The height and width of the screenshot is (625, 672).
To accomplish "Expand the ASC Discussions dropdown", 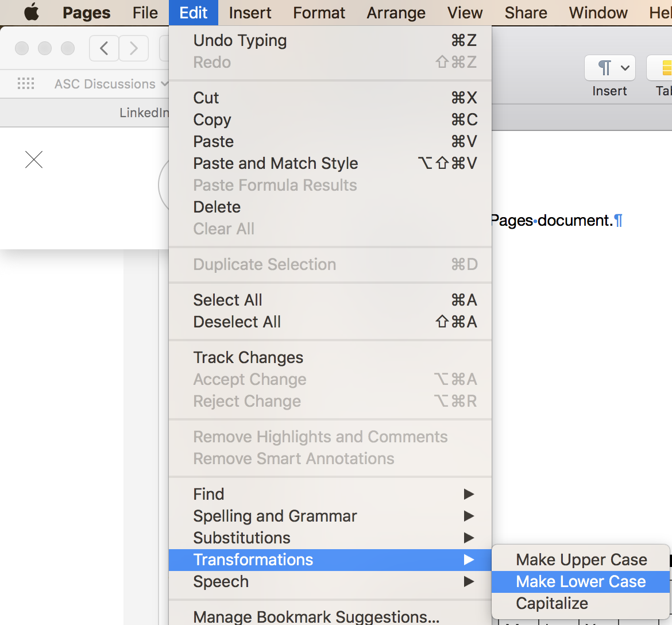I will (111, 84).
